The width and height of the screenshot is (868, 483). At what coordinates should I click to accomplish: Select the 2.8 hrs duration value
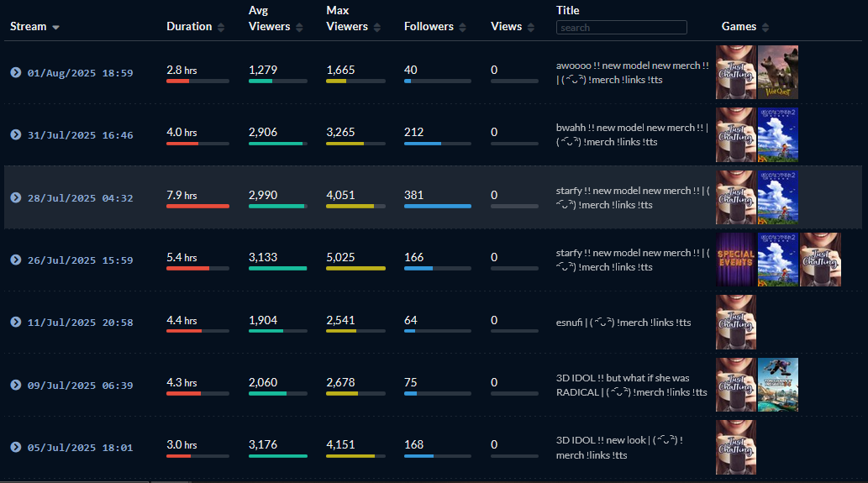coord(181,70)
